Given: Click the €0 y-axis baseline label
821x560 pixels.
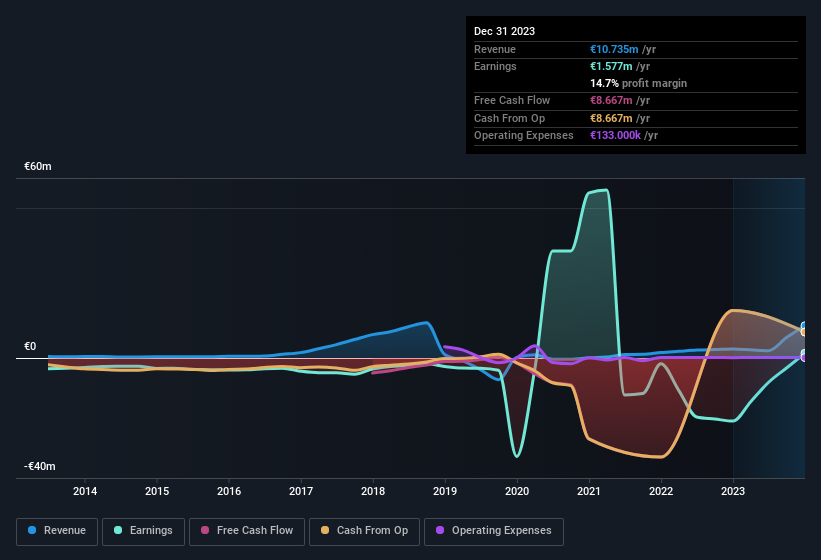Looking at the screenshot, I should [x=30, y=347].
